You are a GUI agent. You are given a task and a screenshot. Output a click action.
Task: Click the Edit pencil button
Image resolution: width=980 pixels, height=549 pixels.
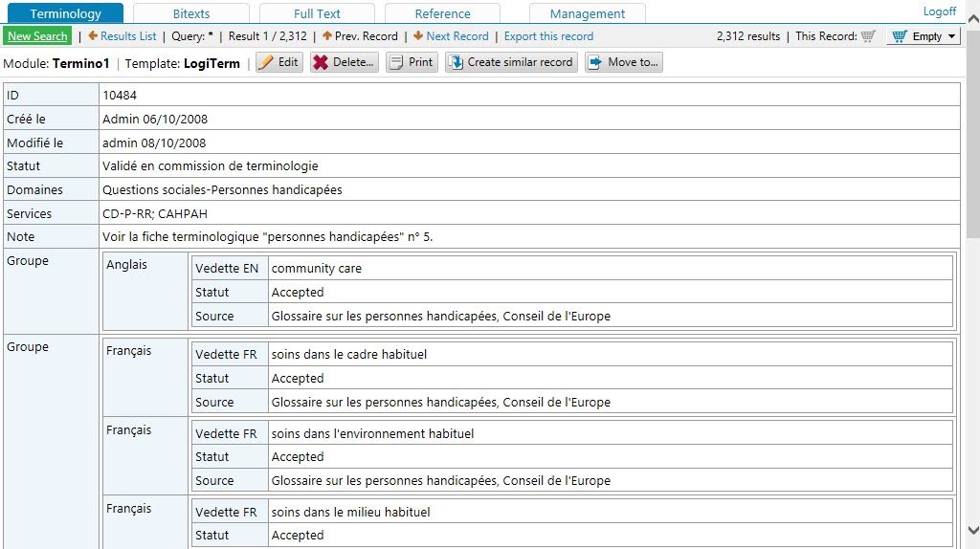278,62
